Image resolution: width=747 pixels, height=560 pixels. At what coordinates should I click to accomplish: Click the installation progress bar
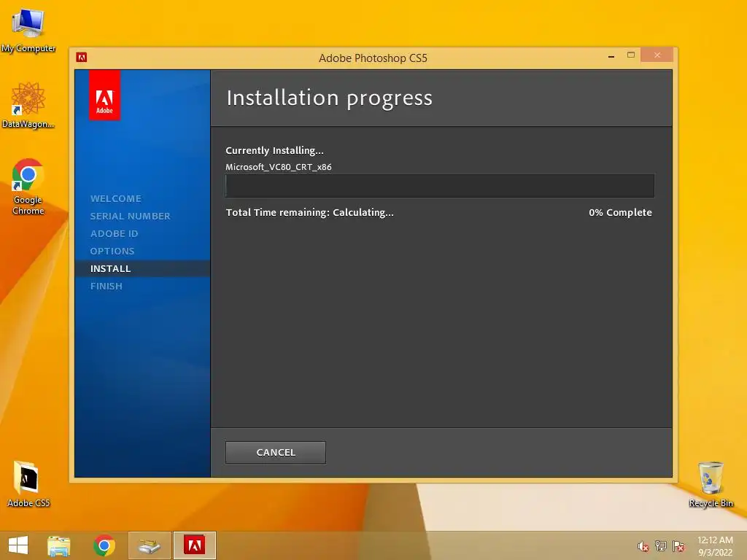(439, 186)
